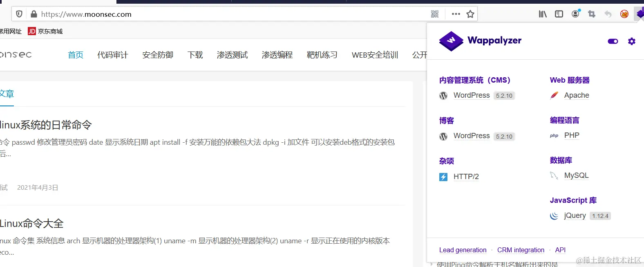Click the Apache feather icon
The image size is (644, 267).
pyautogui.click(x=554, y=96)
